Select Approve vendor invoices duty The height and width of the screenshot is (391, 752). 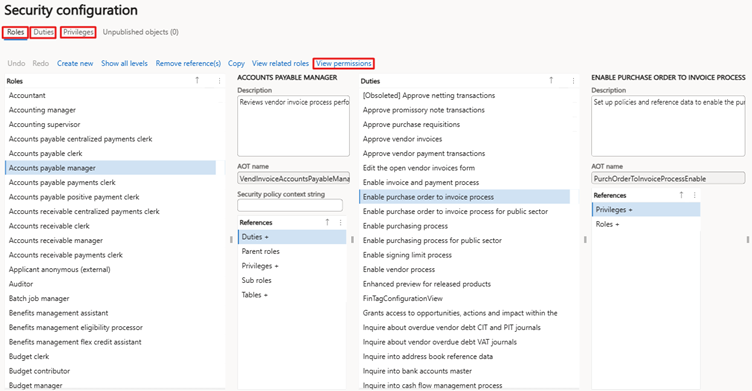pos(464,139)
